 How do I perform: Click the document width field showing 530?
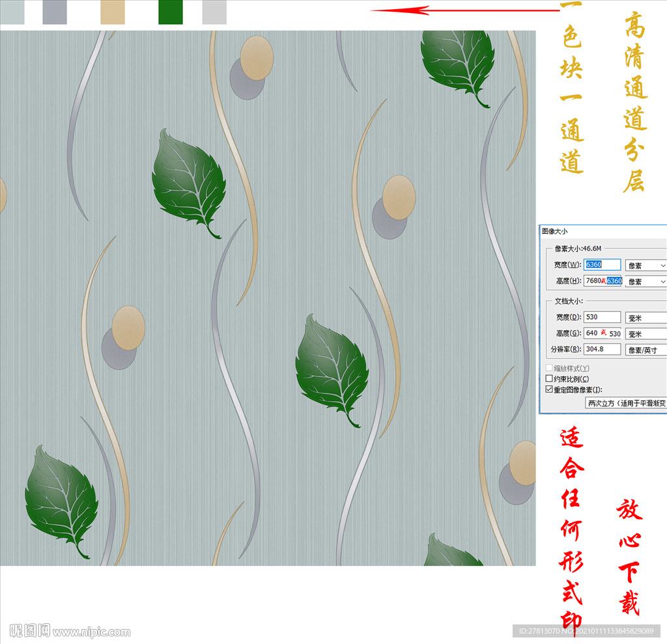tap(602, 317)
